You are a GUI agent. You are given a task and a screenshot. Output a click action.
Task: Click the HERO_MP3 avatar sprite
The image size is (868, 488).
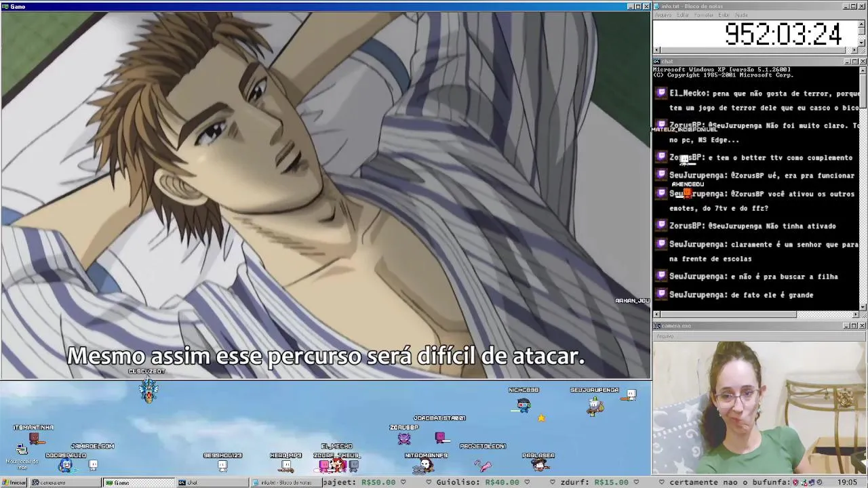point(286,466)
